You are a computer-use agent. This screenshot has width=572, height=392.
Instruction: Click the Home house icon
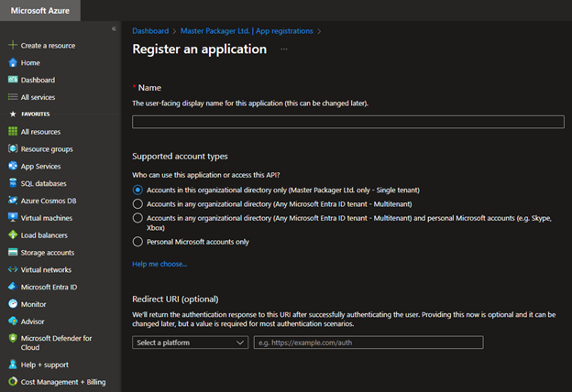pos(13,62)
